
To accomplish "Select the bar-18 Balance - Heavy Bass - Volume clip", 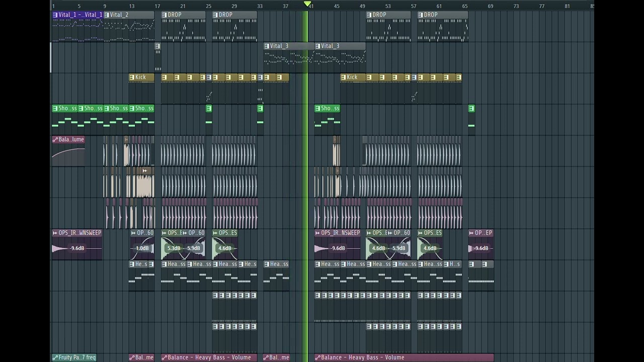I will 209,357.
